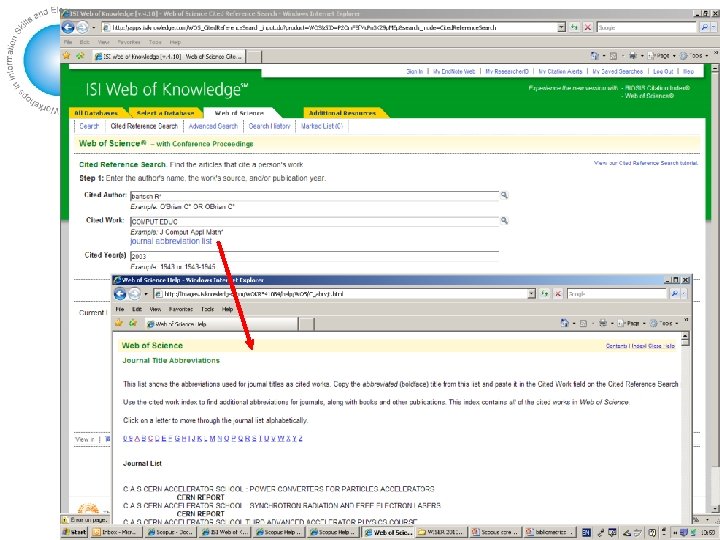
Task: Click Home icon in Help window command bar
Action: 565,323
